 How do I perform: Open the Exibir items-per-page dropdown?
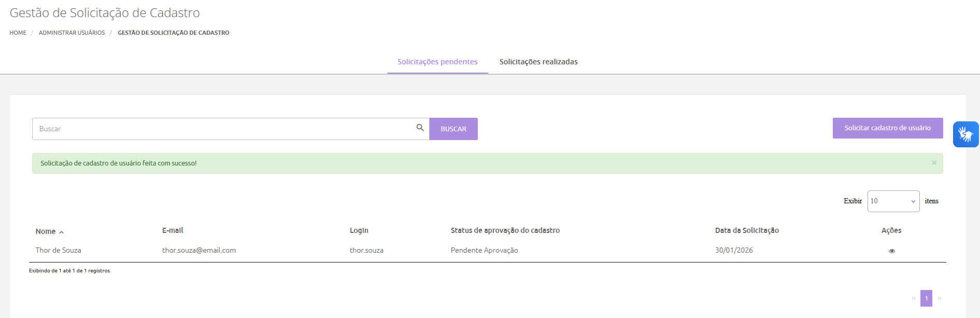tap(893, 201)
